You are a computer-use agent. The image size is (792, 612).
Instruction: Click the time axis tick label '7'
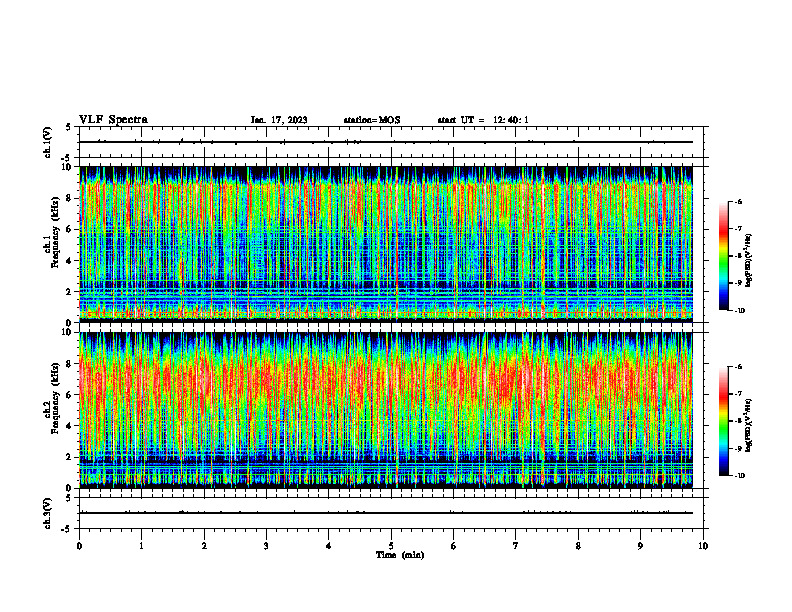click(x=516, y=546)
